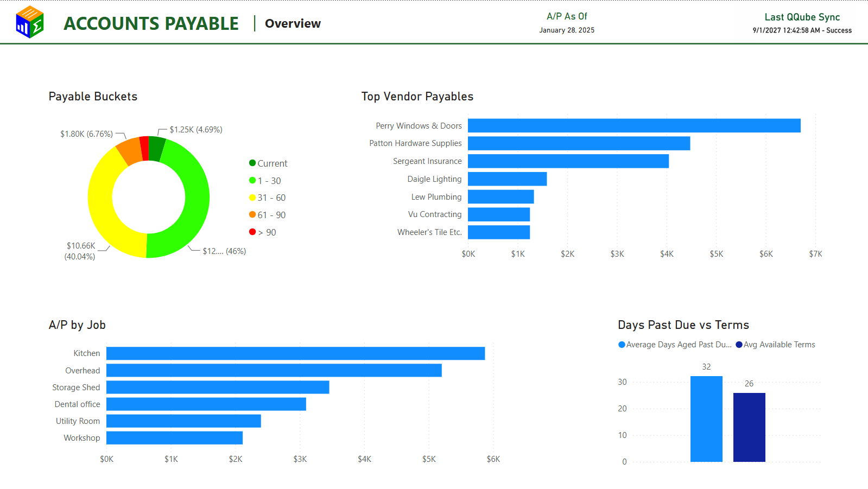Screen dimensions: 868x489
Task: Select the 1 - 30 legend item
Action: 265,181
